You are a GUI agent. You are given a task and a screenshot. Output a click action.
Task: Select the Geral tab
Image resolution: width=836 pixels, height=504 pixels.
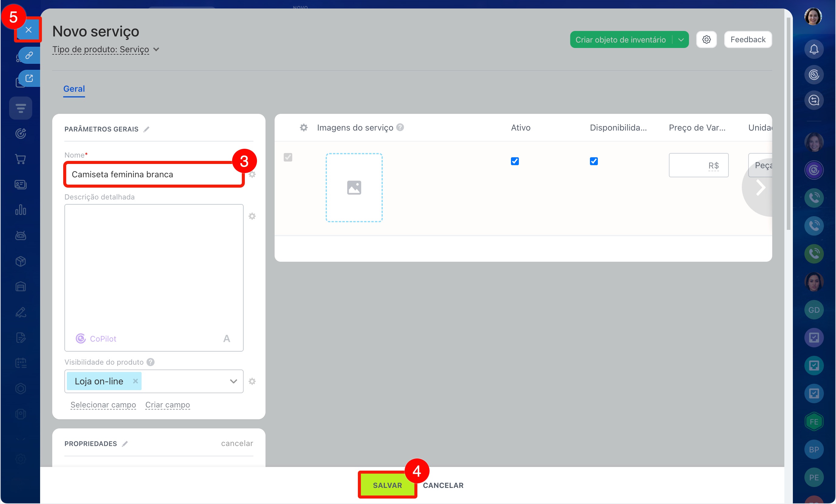coord(74,89)
